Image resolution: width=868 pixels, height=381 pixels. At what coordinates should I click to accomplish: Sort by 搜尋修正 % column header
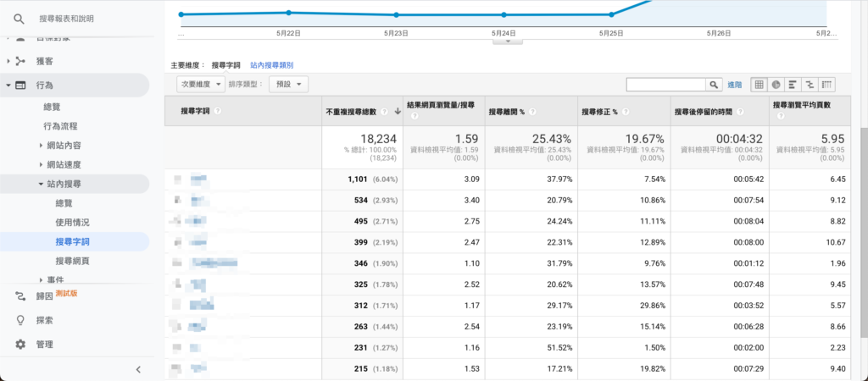pos(599,112)
